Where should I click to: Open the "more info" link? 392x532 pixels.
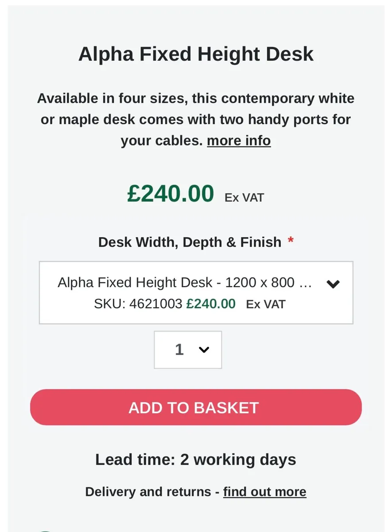tap(239, 141)
